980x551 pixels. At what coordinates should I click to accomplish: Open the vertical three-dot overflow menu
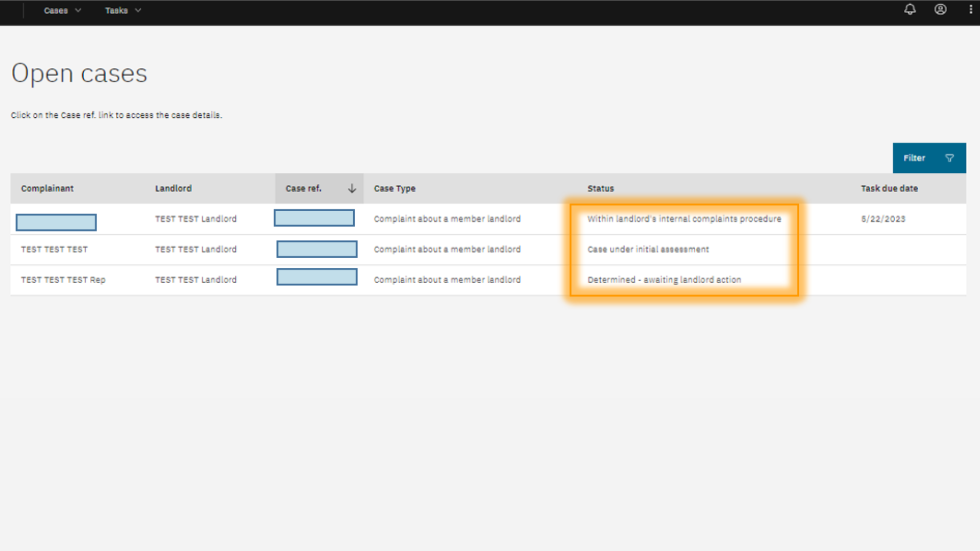(970, 10)
